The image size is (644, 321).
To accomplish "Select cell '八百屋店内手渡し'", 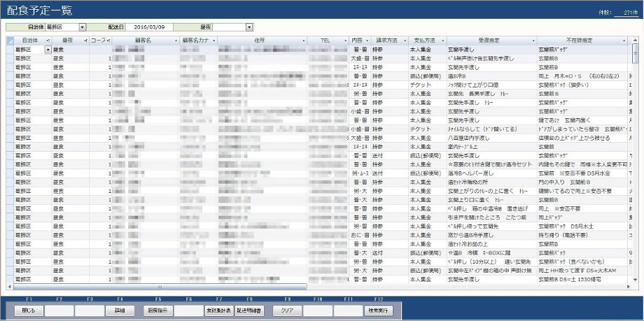I will 492,138.
